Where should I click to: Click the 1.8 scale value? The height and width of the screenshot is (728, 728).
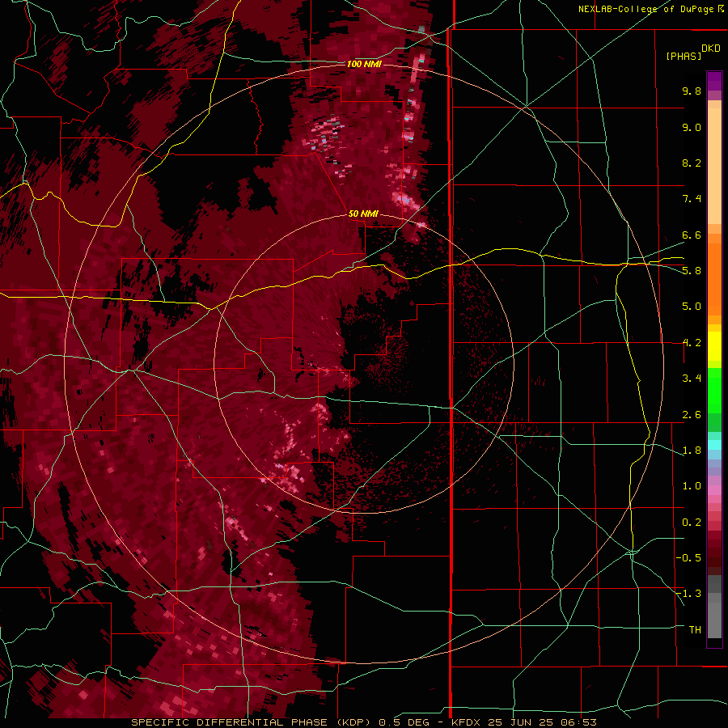pyautogui.click(x=692, y=451)
